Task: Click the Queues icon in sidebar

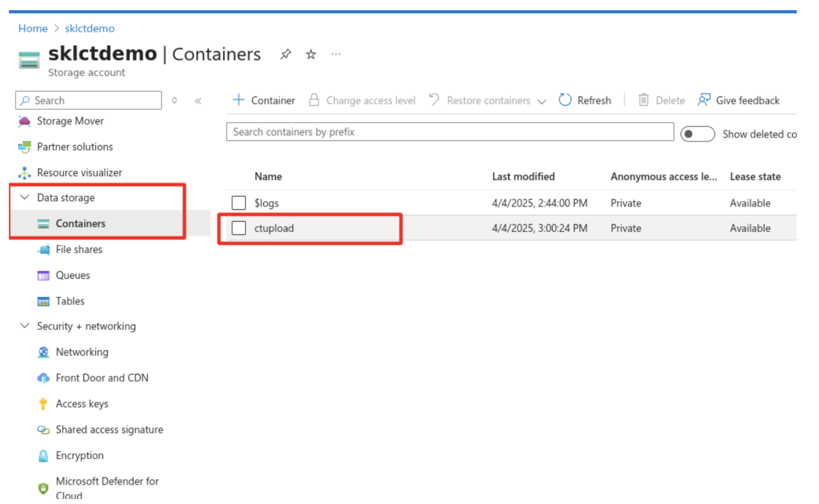Action: coord(43,276)
